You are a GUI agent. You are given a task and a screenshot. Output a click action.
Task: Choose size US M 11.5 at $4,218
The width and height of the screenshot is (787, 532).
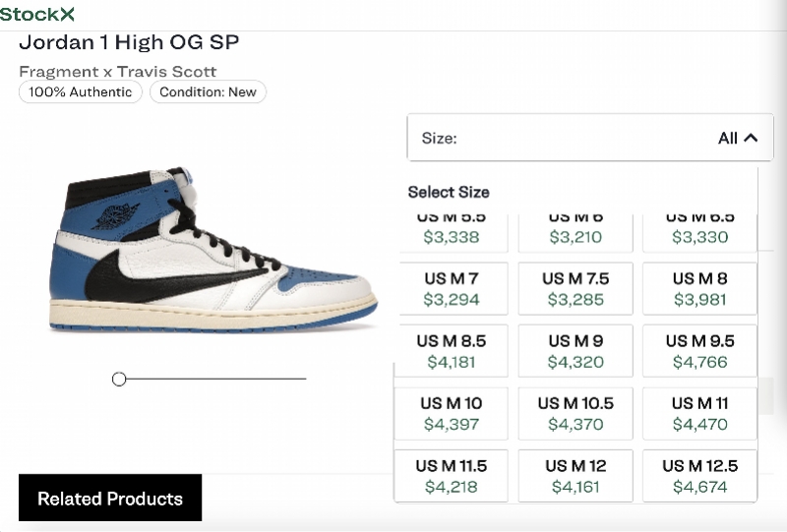(x=452, y=476)
